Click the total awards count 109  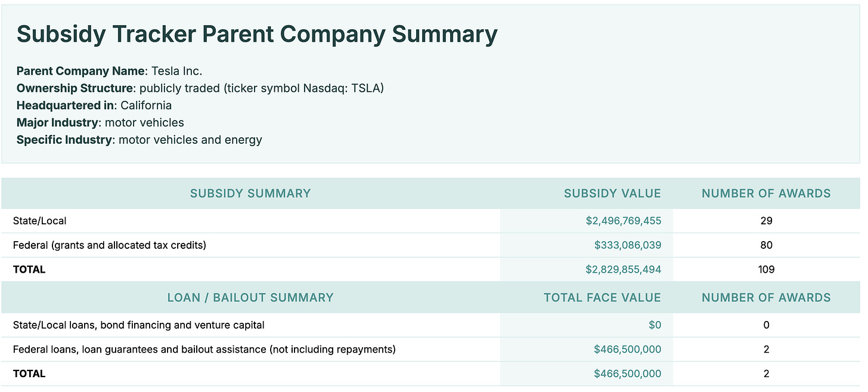766,270
